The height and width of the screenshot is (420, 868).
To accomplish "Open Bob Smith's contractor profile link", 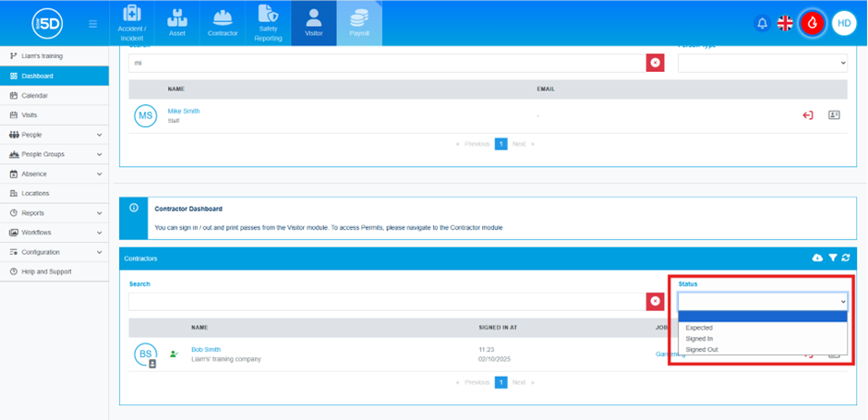I will (x=206, y=350).
